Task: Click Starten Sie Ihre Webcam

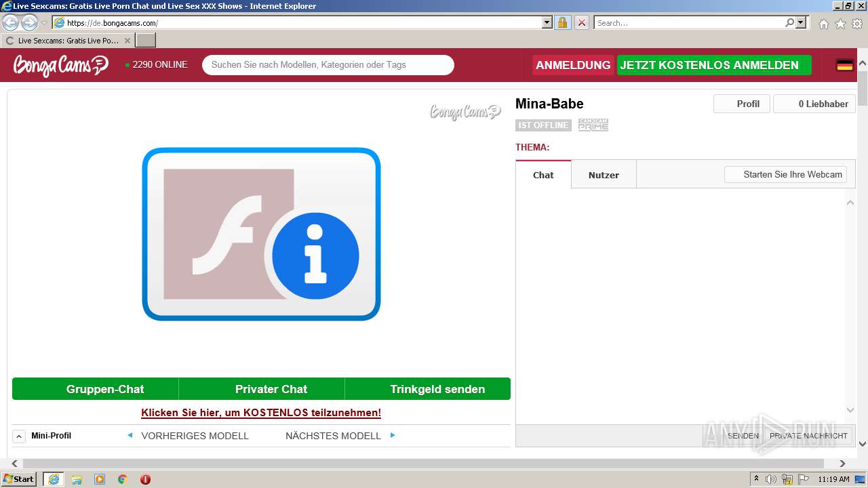Action: (785, 174)
